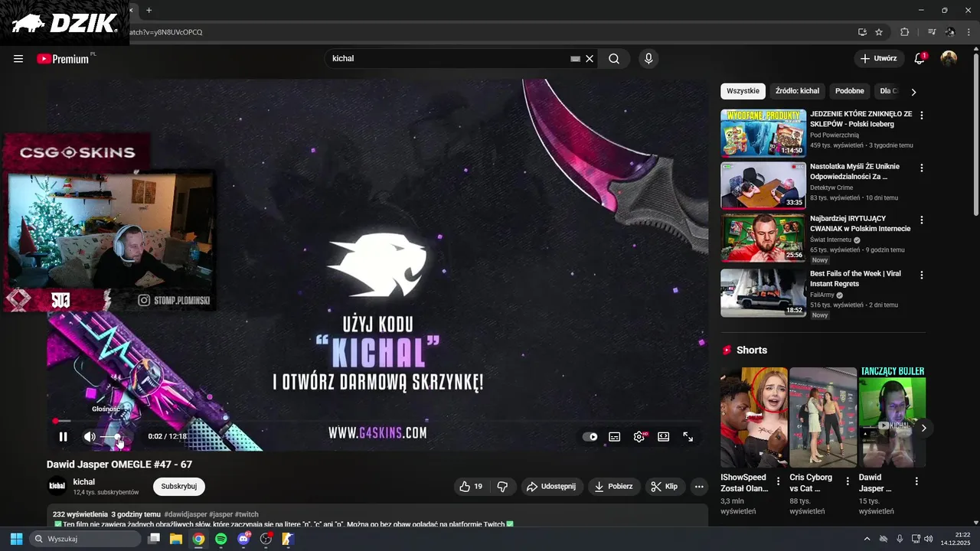Viewport: 980px width, 551px height.
Task: Click the Udostępnij share button
Action: coord(552,486)
